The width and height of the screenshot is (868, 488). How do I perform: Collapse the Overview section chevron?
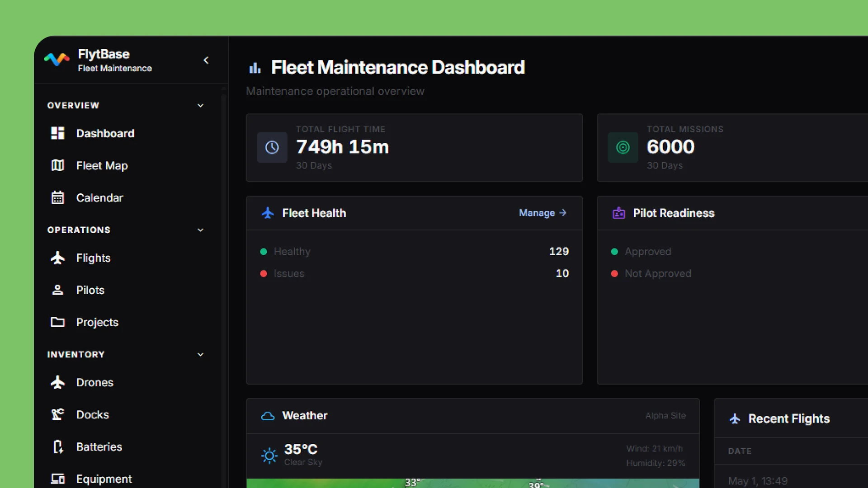(x=200, y=105)
